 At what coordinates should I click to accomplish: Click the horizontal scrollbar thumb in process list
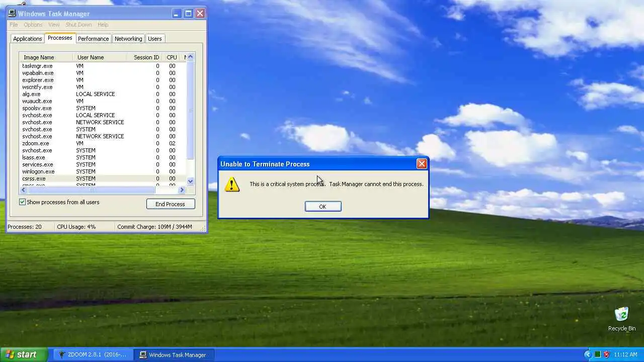[91, 190]
